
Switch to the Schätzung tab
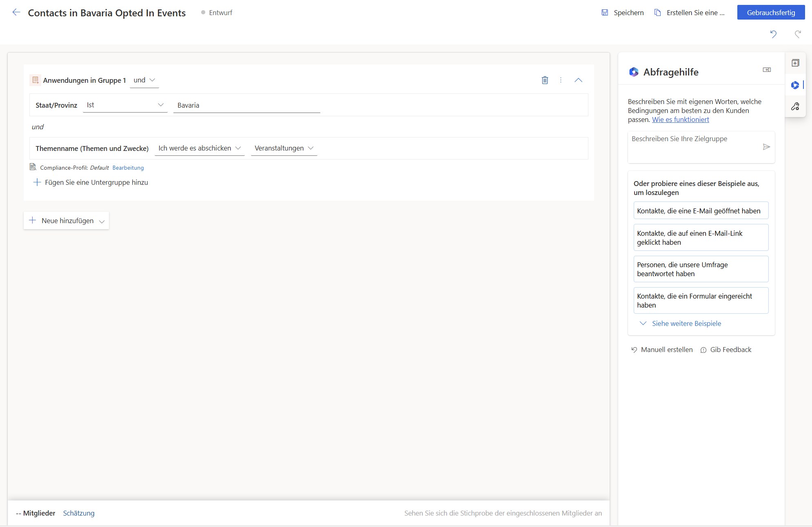click(x=79, y=513)
